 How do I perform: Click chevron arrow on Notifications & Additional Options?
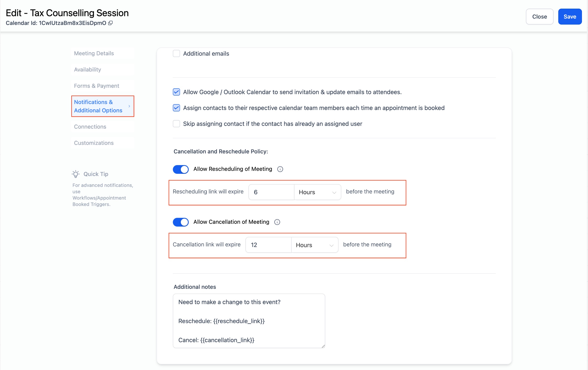129,106
